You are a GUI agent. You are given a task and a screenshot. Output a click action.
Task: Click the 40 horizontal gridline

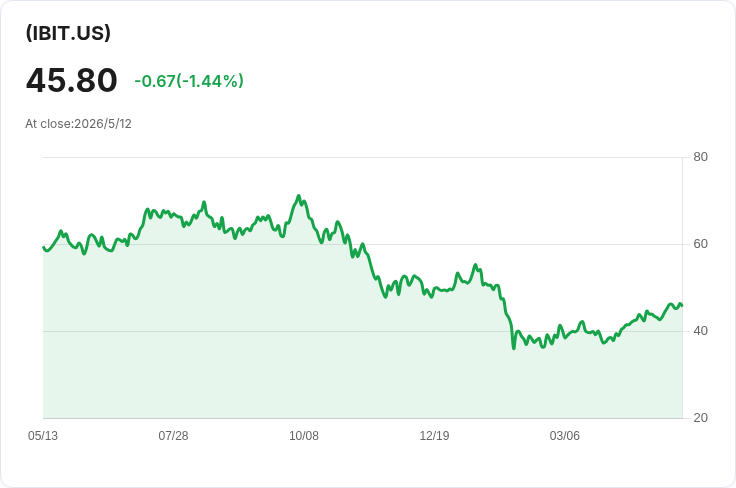[x=363, y=331]
